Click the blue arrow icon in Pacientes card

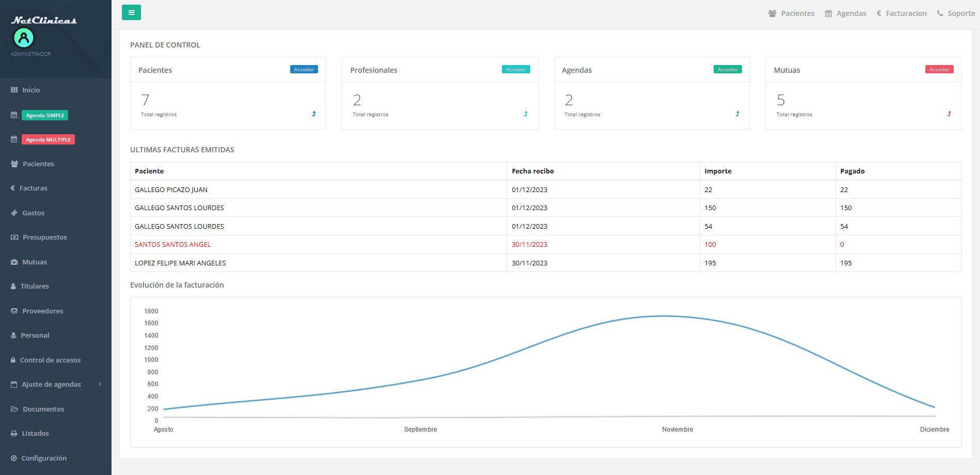tap(314, 114)
